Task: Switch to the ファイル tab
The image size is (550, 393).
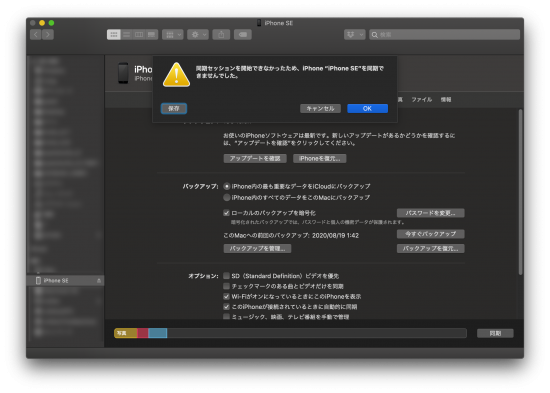Action: click(x=421, y=100)
